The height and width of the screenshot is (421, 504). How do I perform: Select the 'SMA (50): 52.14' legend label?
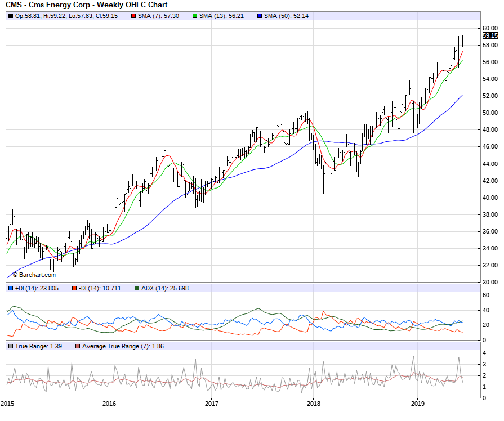pos(287,16)
